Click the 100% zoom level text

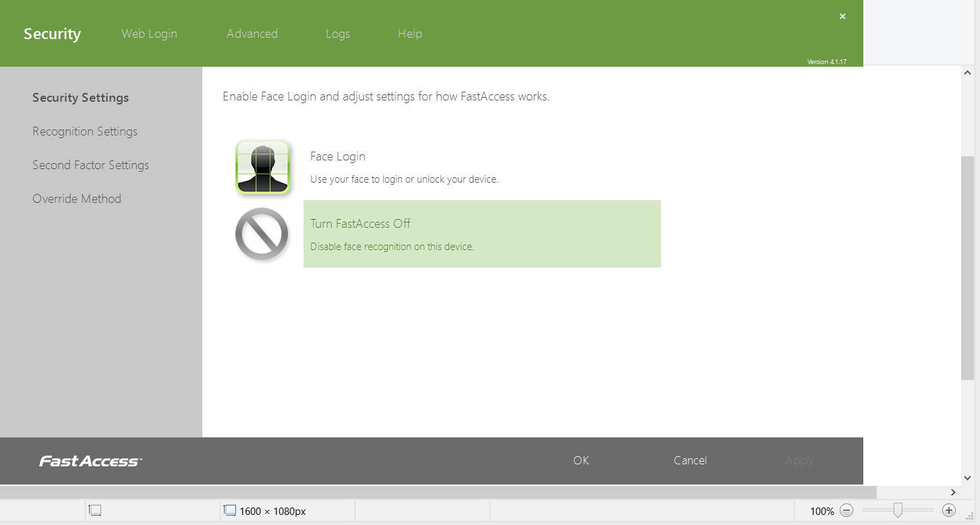tap(822, 512)
